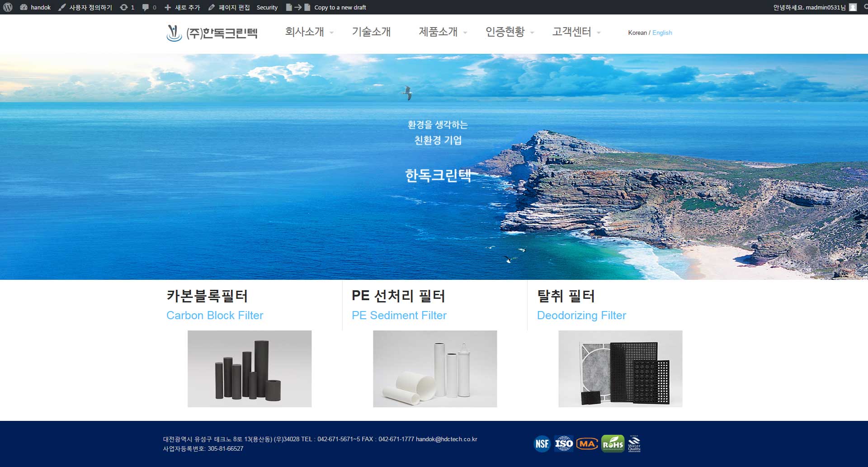Open the PE 선처리 필터 heading
The height and width of the screenshot is (467, 868).
(398, 296)
